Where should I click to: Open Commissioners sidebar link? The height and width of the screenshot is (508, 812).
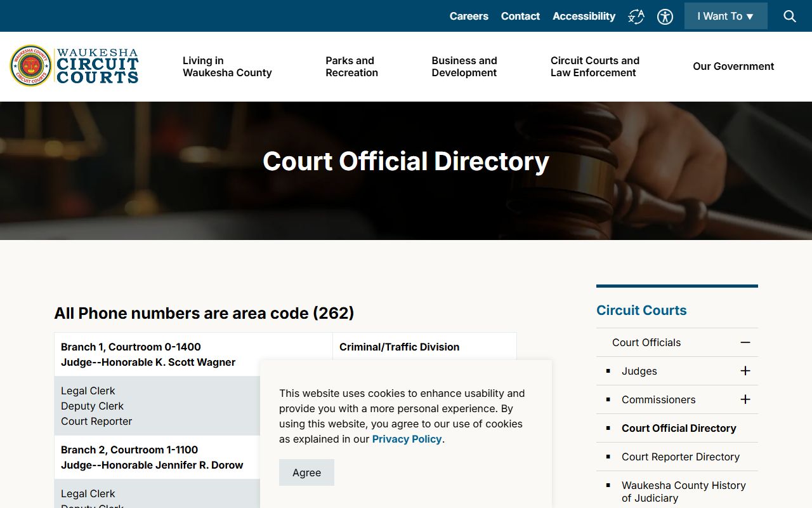click(x=658, y=399)
